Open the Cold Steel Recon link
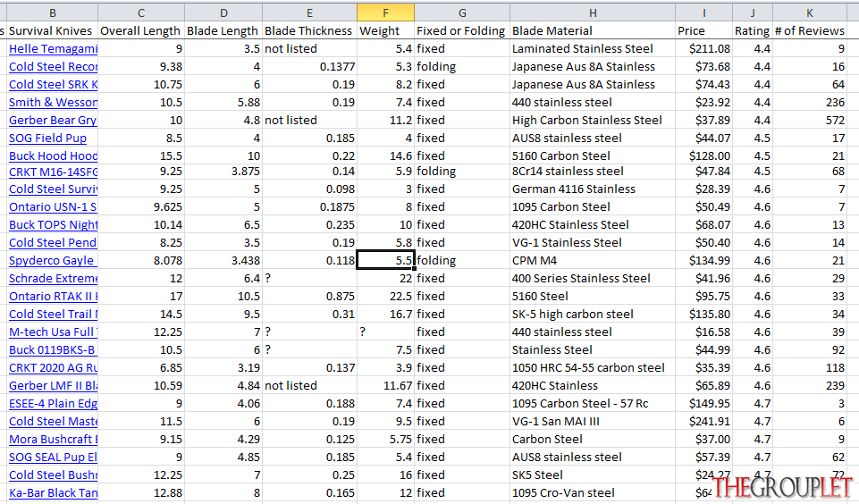Screen dimensions: 859x504 tap(53, 67)
